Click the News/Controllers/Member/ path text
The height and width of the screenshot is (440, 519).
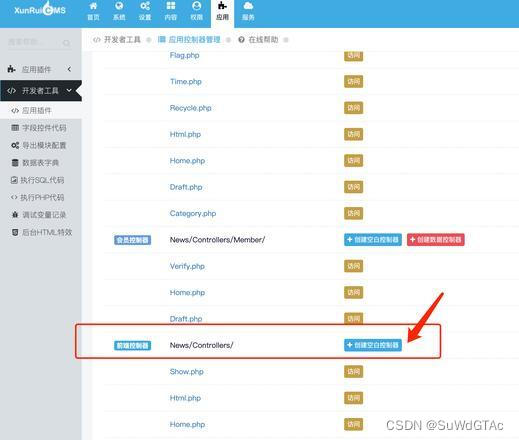217,240
